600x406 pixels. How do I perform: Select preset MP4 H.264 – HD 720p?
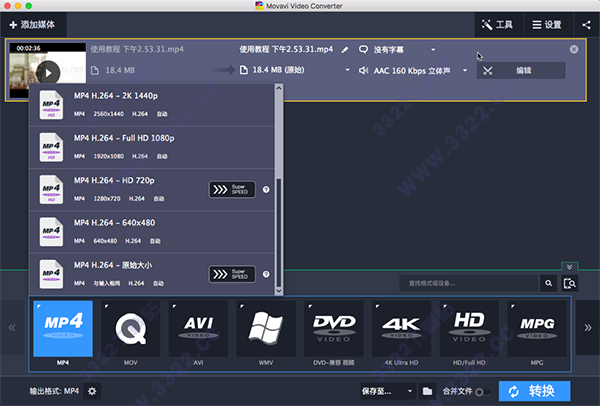pyautogui.click(x=152, y=189)
